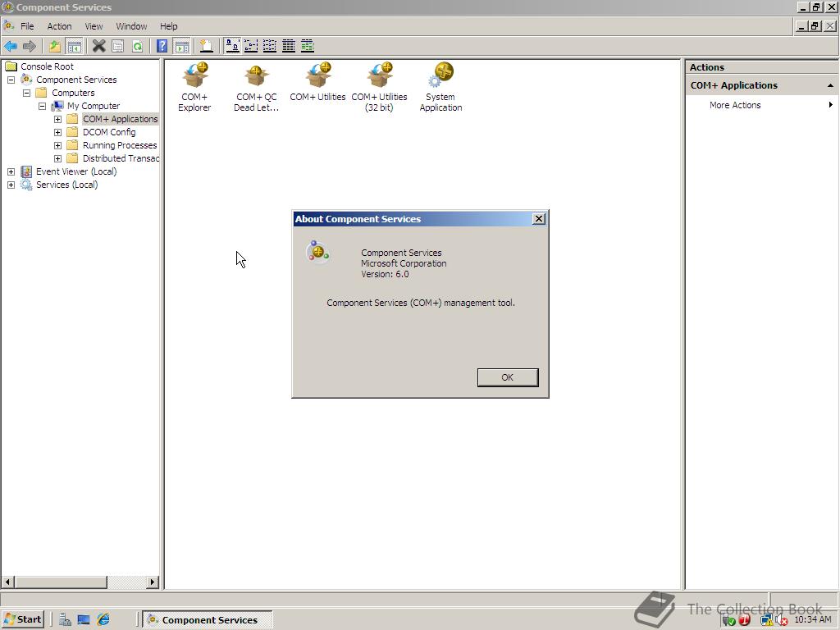Click Component Services taskbar button

click(x=208, y=620)
